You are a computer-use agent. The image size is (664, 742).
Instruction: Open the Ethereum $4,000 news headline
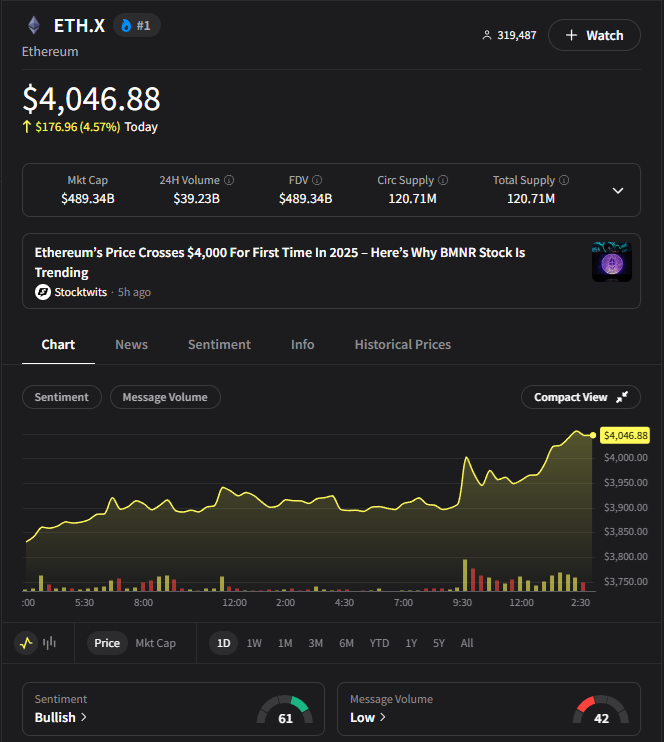280,262
